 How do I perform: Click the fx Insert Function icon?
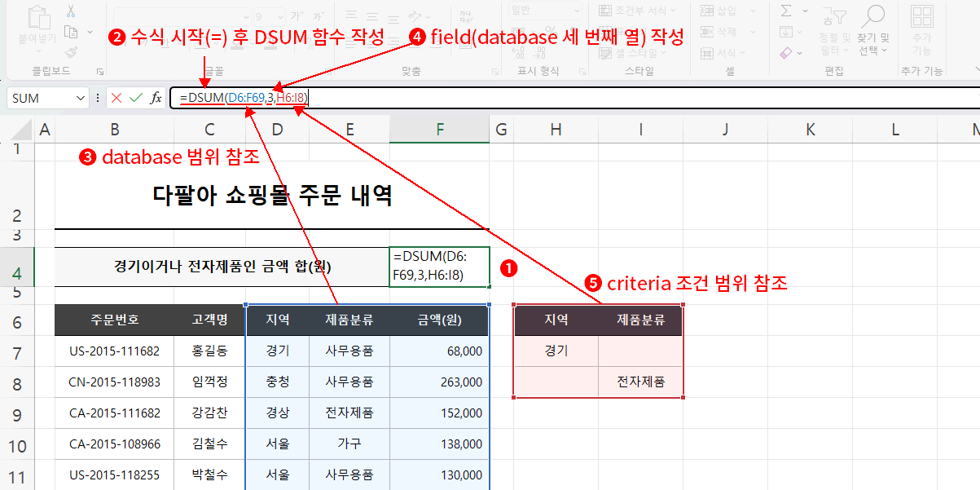(156, 98)
